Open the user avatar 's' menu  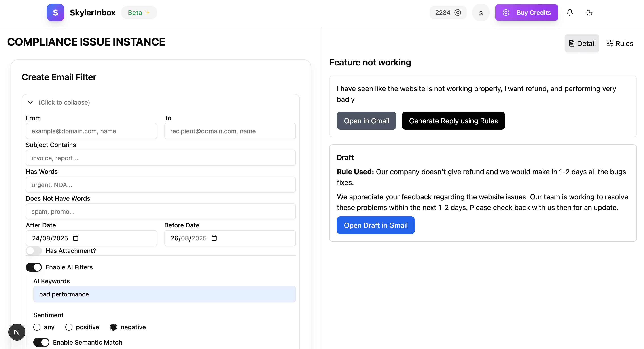(x=481, y=13)
